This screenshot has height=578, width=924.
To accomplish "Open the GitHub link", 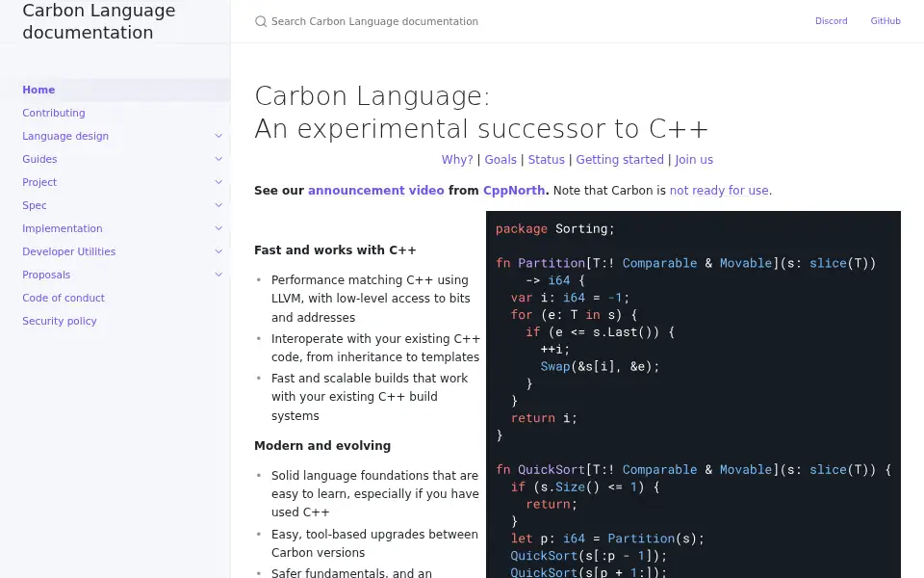I will (x=885, y=20).
